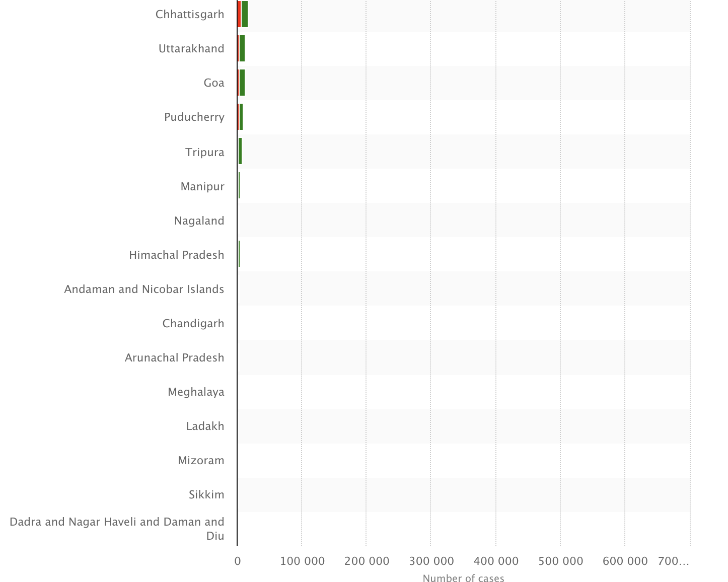This screenshot has height=582, width=728.
Task: Click the Himachal Pradesh label
Action: (x=177, y=255)
